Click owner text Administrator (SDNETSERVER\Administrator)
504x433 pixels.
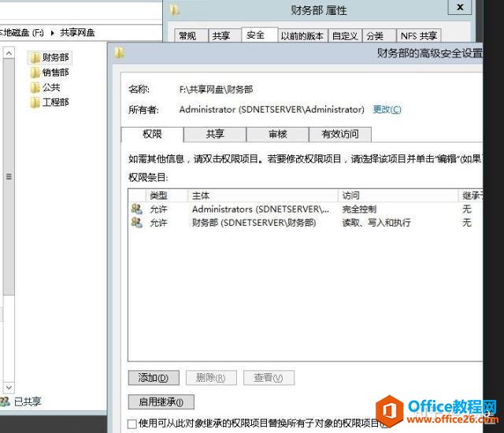(x=272, y=109)
